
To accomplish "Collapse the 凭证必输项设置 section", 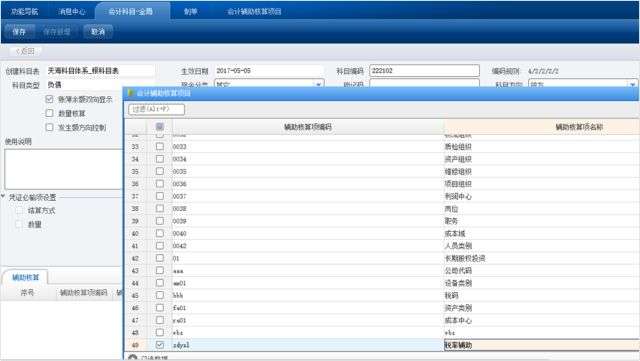I will [3, 197].
